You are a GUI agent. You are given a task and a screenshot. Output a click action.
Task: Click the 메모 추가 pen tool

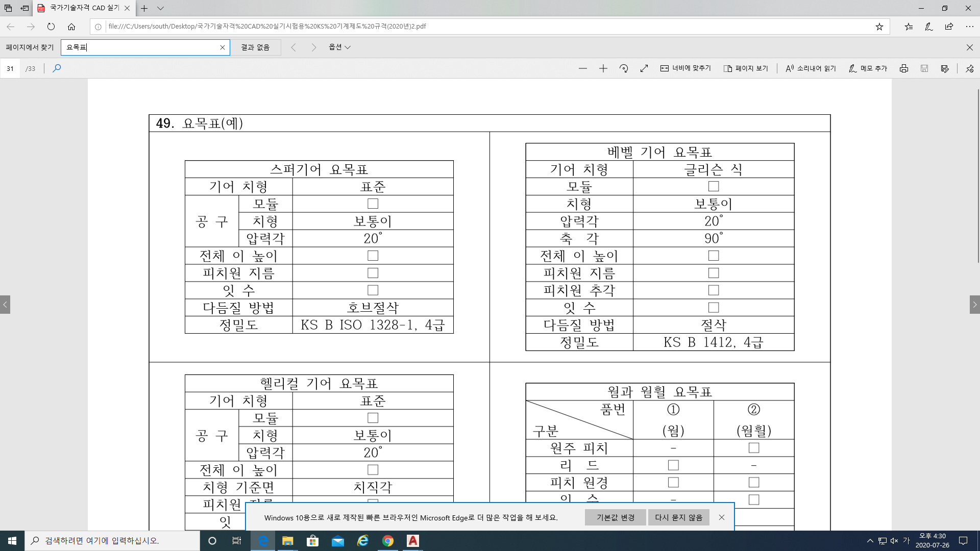click(x=868, y=68)
